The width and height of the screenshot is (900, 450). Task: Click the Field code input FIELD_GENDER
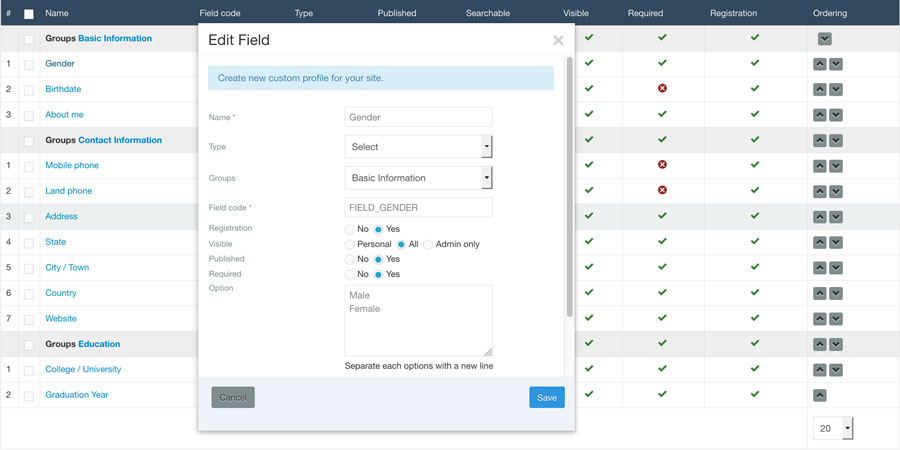418,207
